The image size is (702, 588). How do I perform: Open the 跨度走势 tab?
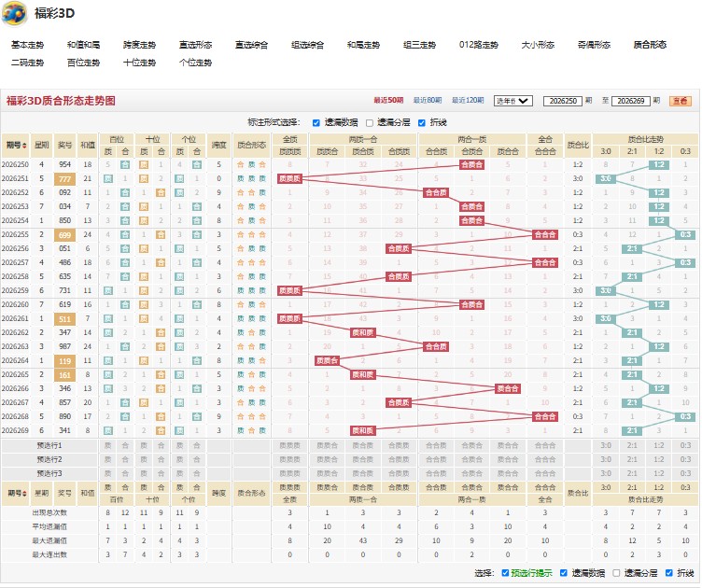(x=139, y=45)
